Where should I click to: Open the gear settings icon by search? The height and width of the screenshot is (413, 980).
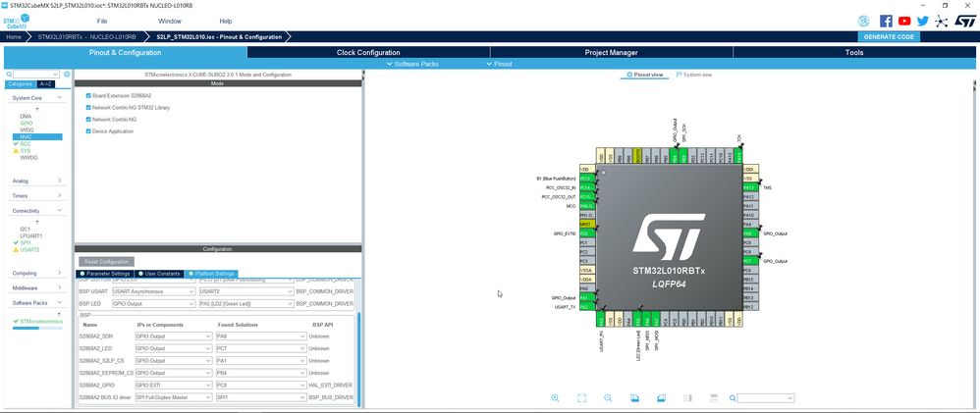(67, 75)
